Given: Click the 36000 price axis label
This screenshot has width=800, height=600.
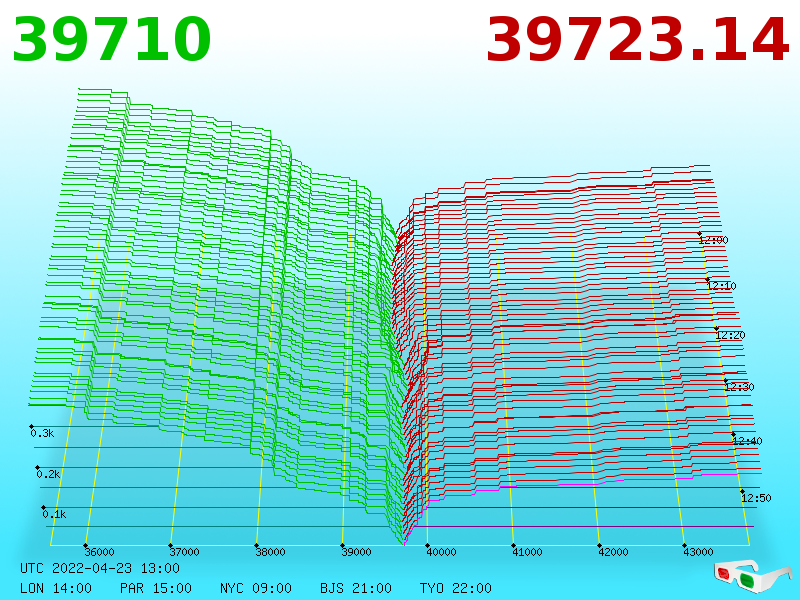Looking at the screenshot, I should [x=99, y=552].
